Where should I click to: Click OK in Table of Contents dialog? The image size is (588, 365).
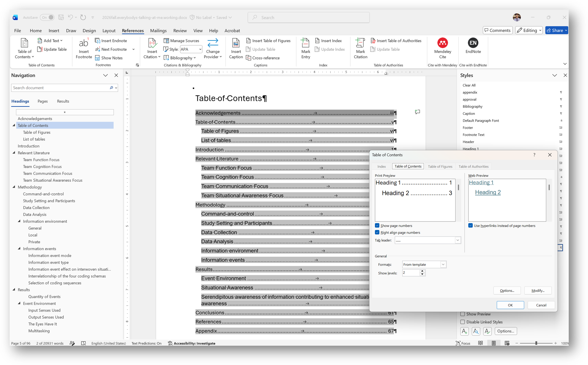click(510, 305)
